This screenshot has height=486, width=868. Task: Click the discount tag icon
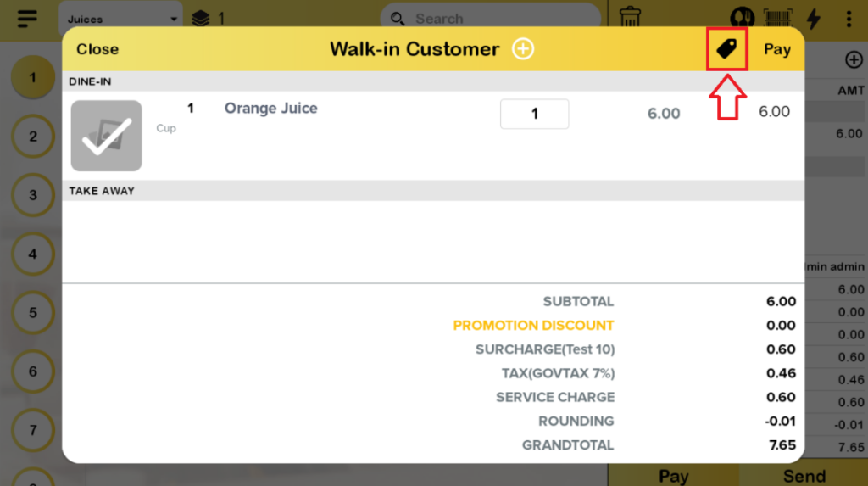pos(726,49)
